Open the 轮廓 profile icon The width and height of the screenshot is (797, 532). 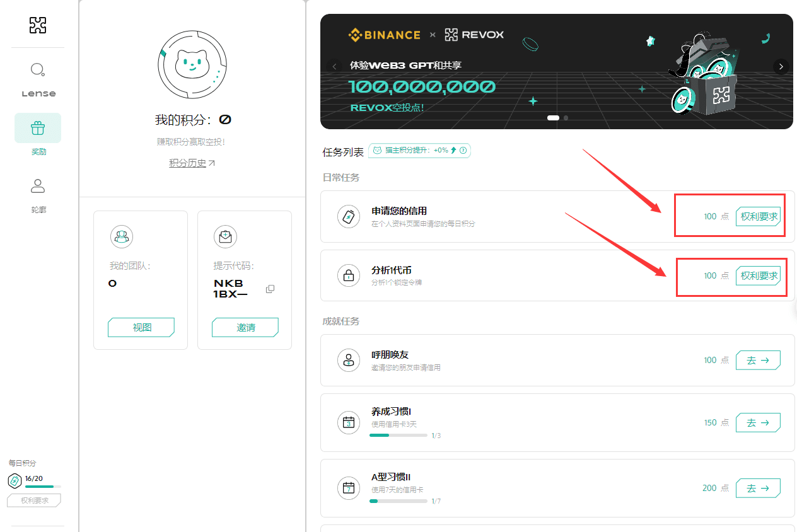pyautogui.click(x=38, y=186)
